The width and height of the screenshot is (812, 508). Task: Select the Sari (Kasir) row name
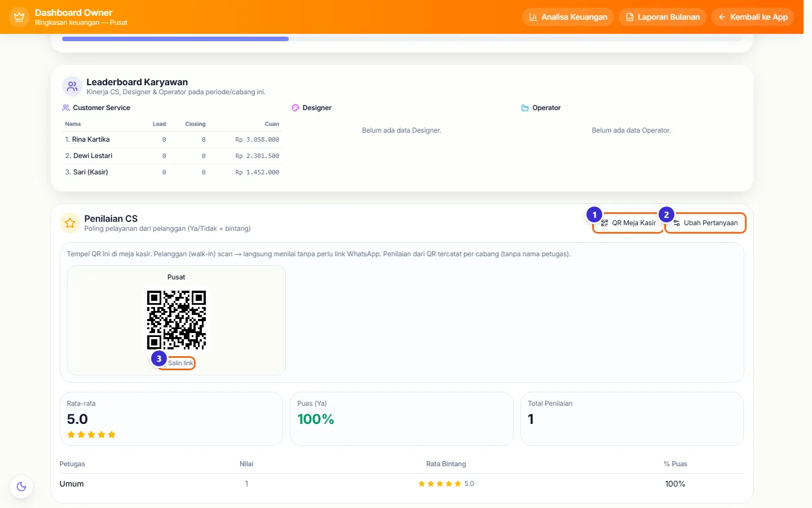click(x=91, y=172)
